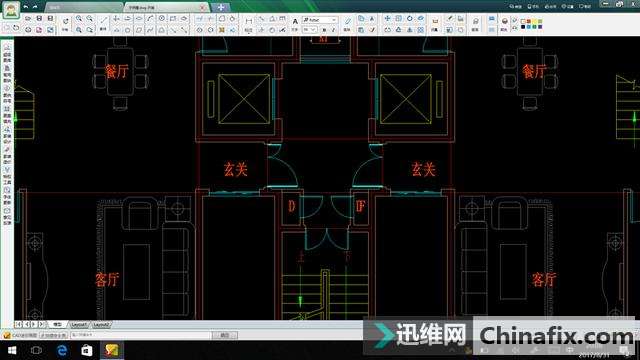
Task: Select the line drawing tool
Action: click(x=104, y=20)
